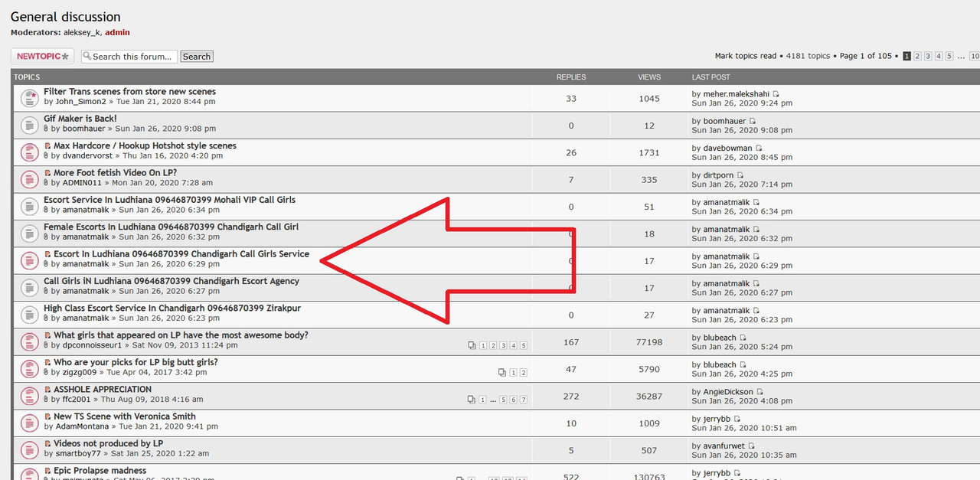Viewport: 980px width, 480px height.
Task: View latest post by meher.malekshahi icon
Action: click(776, 94)
